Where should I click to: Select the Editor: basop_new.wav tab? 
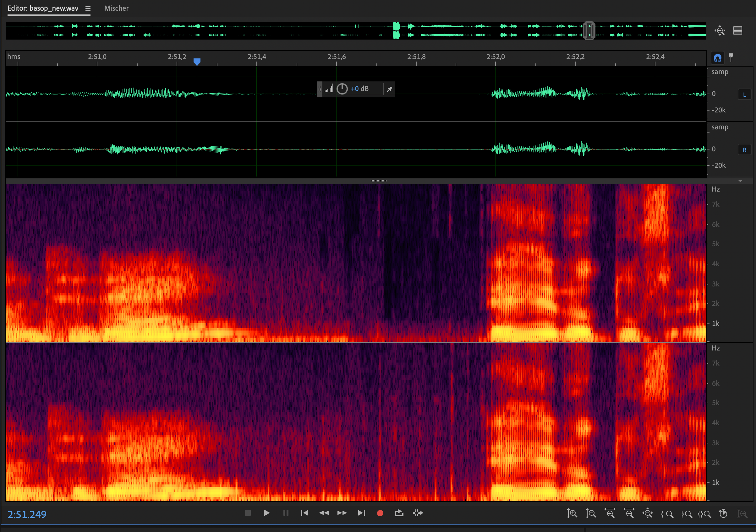(43, 8)
